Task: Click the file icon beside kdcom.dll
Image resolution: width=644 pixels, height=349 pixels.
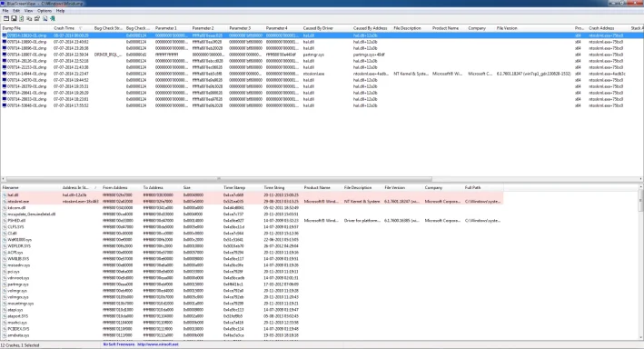Action: click(5, 208)
